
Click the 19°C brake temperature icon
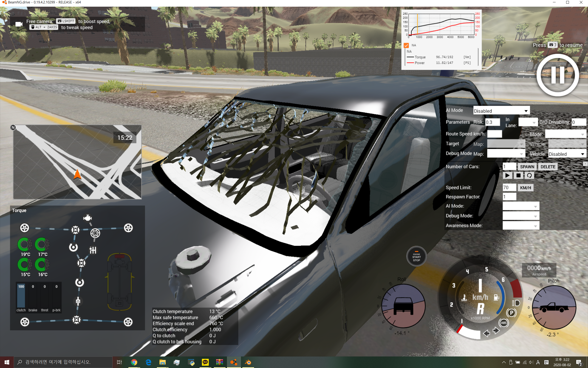tap(25, 244)
